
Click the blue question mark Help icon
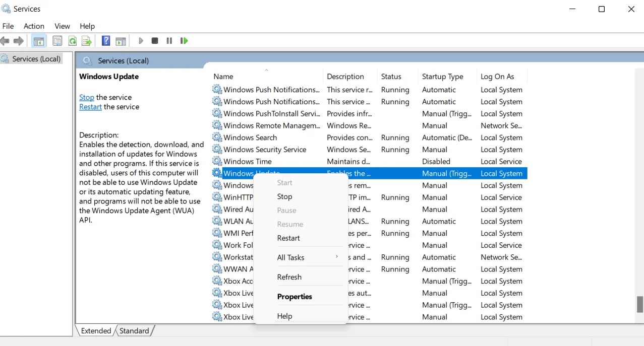[106, 41]
